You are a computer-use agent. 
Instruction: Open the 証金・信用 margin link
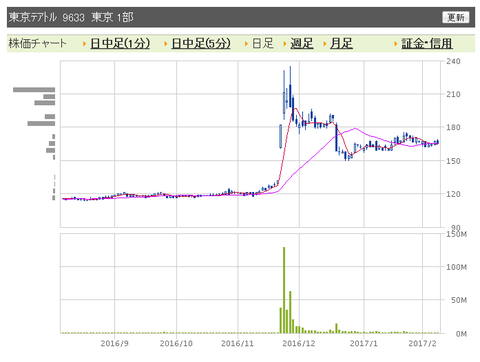(x=427, y=43)
